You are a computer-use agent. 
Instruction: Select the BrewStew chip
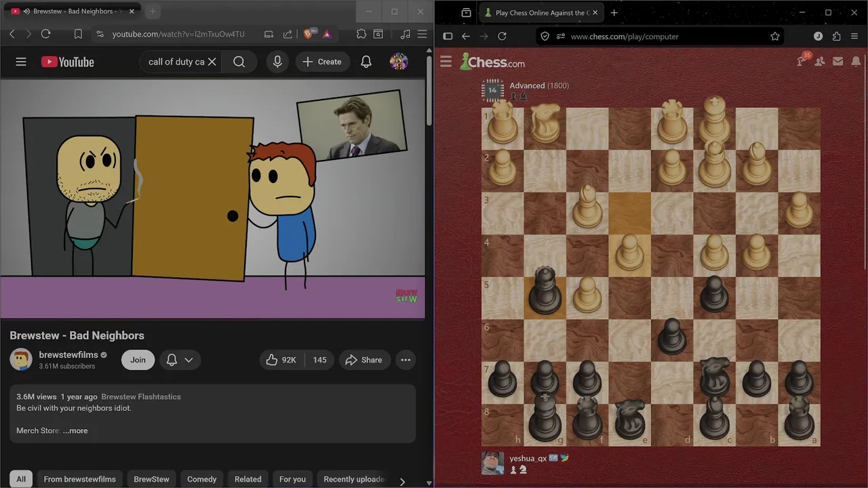[152, 479]
